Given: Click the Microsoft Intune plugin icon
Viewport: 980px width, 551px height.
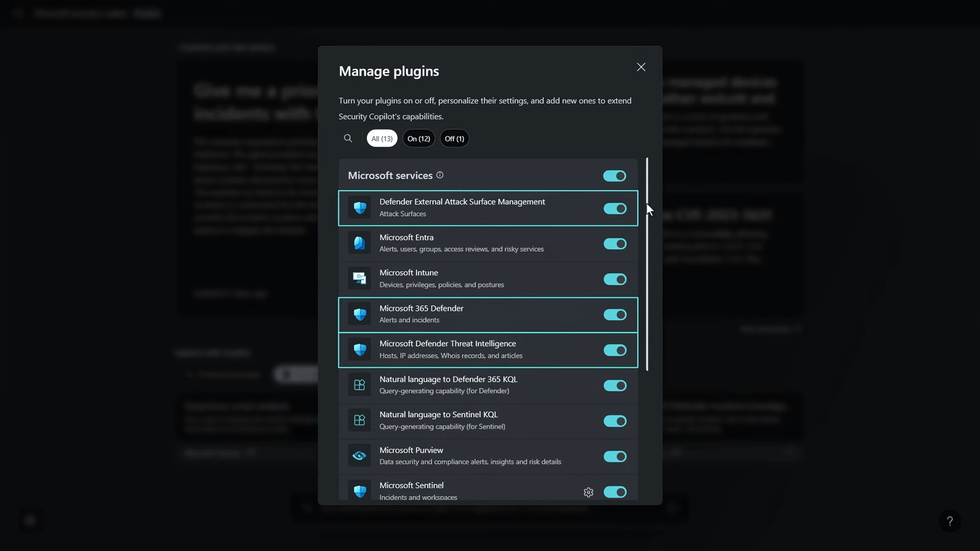Looking at the screenshot, I should (359, 279).
